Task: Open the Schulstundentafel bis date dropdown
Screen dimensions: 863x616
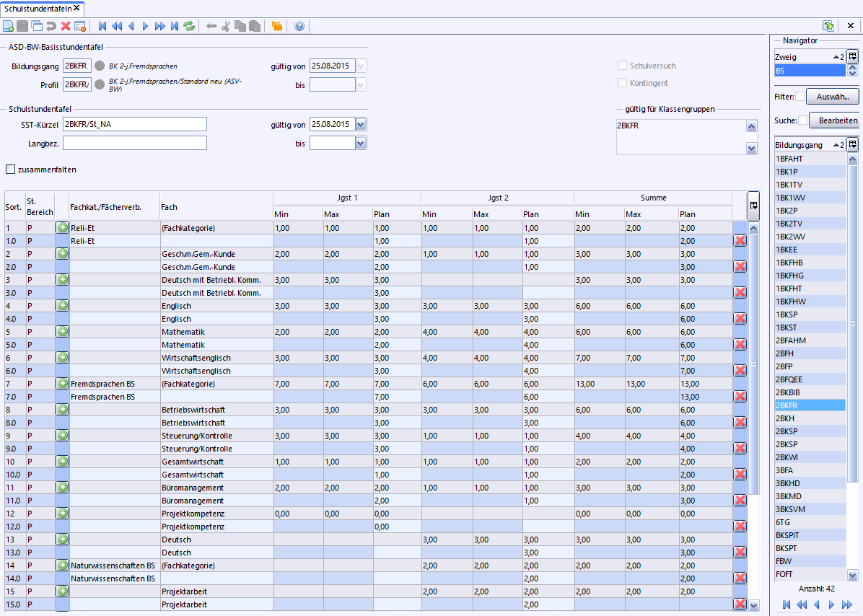Action: tap(361, 144)
